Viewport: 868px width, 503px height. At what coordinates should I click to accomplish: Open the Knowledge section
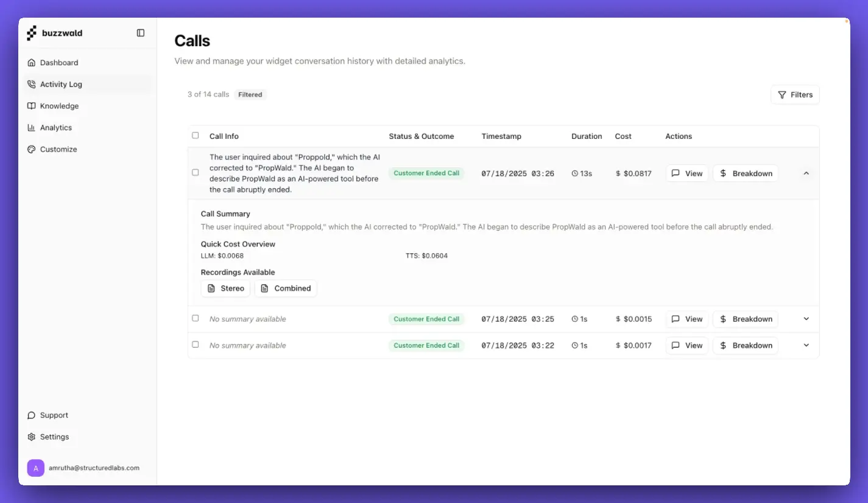(x=59, y=105)
